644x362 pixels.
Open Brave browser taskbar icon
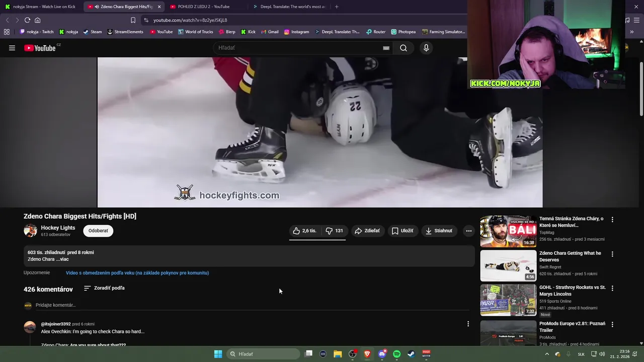click(367, 354)
